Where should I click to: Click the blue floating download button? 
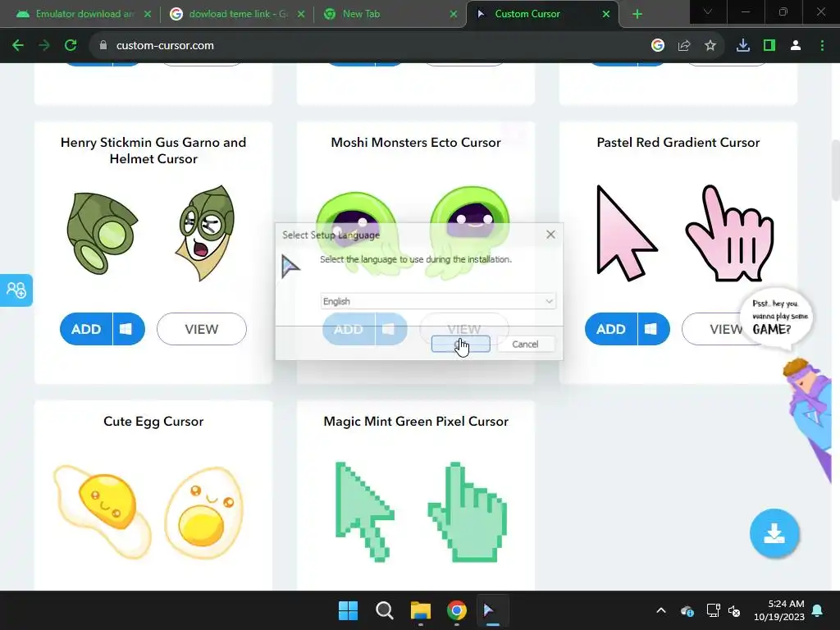point(774,533)
